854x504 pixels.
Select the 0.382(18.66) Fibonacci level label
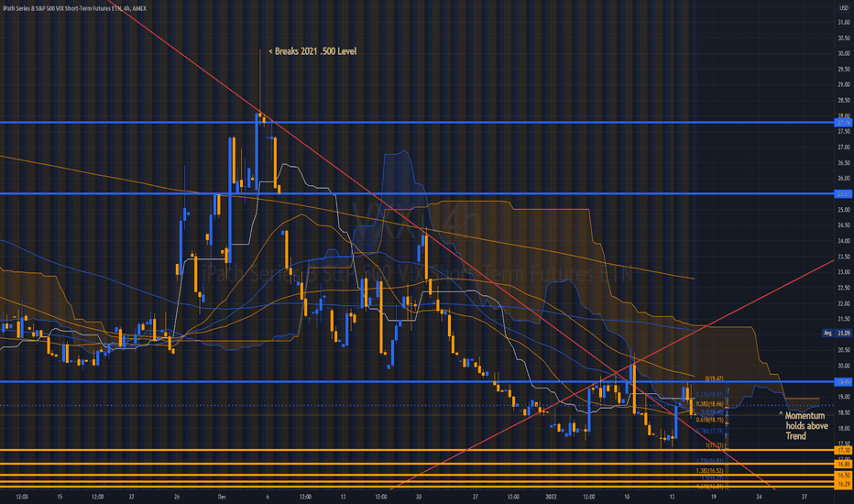point(709,404)
